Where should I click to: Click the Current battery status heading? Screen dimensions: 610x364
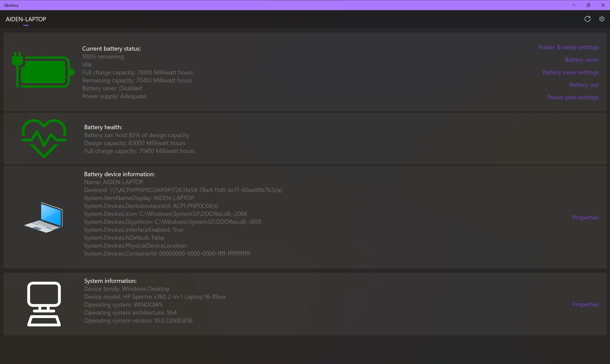click(111, 49)
